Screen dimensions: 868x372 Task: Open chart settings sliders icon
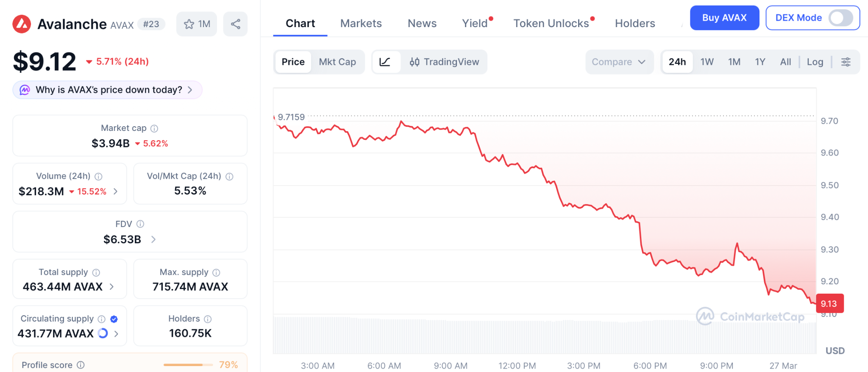[x=846, y=62]
